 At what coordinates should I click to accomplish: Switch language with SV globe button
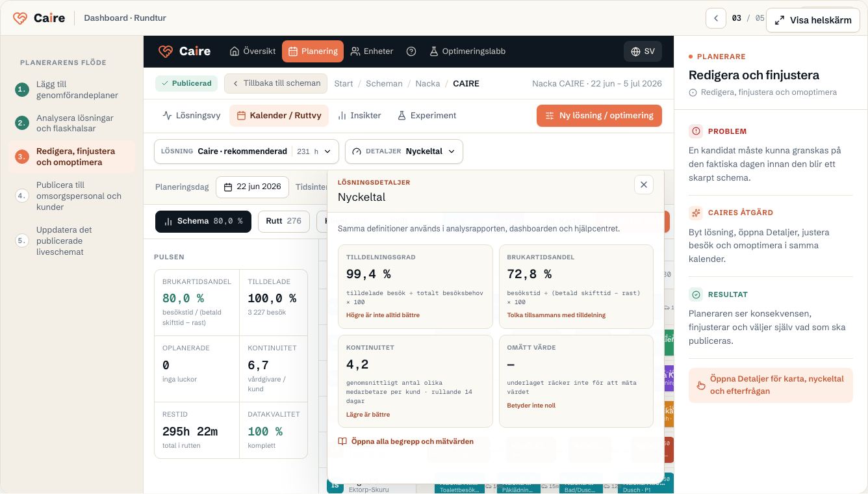(x=643, y=51)
